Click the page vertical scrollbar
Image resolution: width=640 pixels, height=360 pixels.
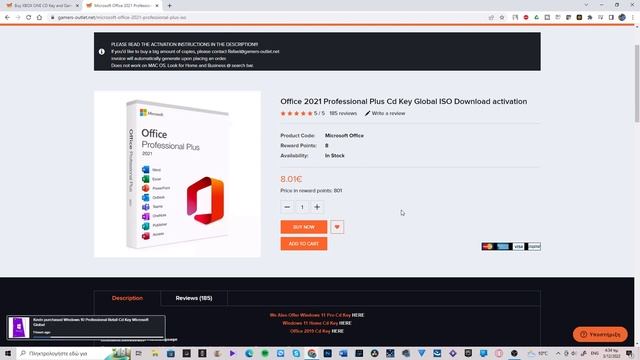click(x=637, y=84)
